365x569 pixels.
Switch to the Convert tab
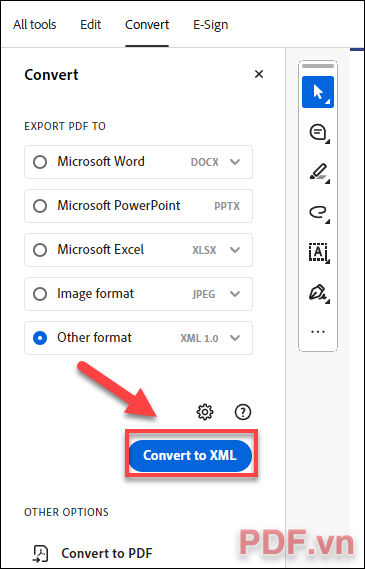[147, 25]
